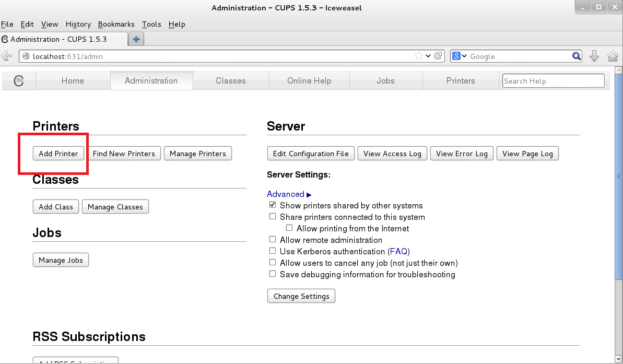The width and height of the screenshot is (623, 364).
Task: Uncheck Show printers shared by other systems
Action: click(273, 205)
